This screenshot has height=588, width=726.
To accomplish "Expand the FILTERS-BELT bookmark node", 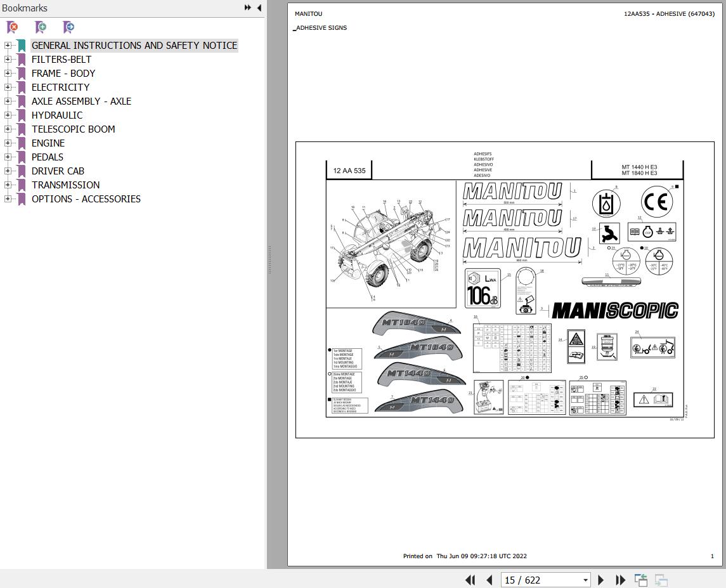I will click(x=8, y=60).
